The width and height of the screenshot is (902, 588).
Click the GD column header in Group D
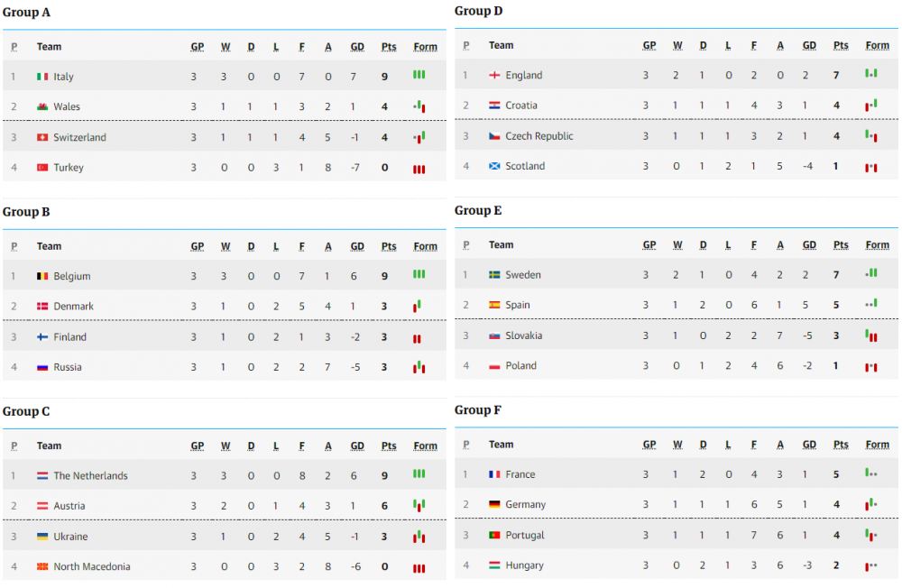[x=809, y=45]
